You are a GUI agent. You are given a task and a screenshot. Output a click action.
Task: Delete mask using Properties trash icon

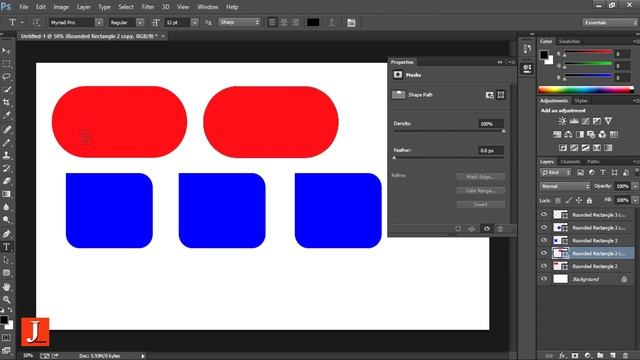[500, 229]
